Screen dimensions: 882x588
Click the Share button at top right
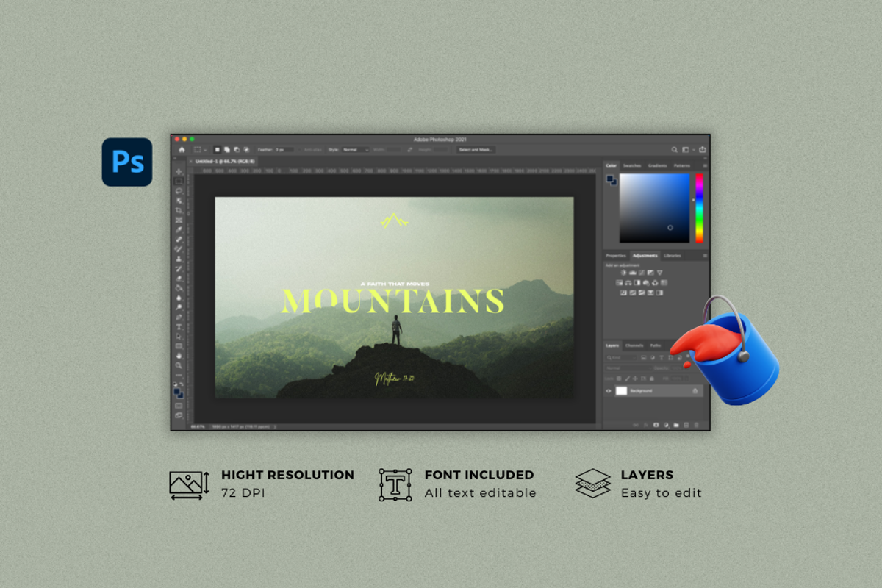(702, 149)
